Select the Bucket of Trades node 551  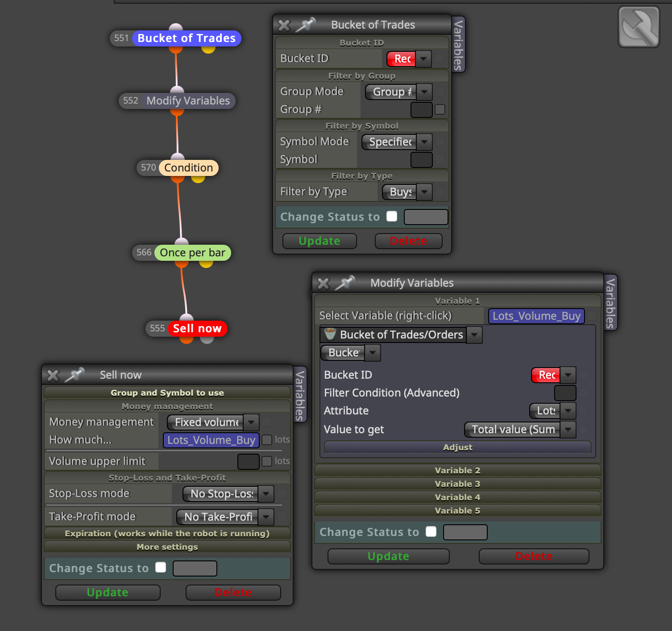(x=176, y=38)
